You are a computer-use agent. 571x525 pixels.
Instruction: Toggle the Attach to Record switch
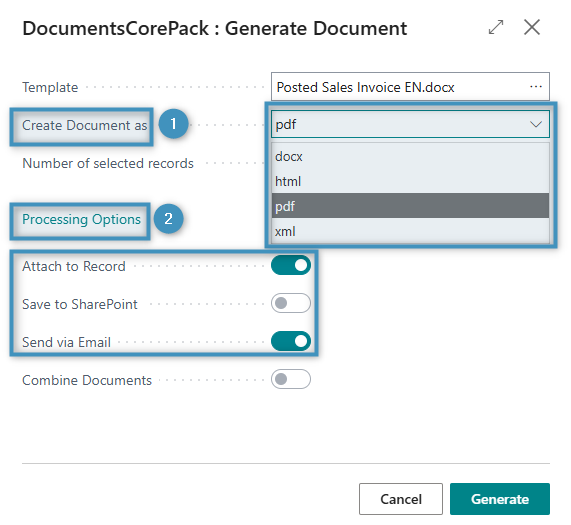291,265
